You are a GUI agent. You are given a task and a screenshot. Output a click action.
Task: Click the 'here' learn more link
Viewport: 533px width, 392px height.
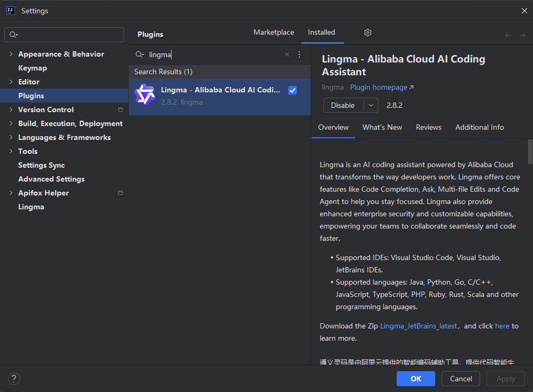click(502, 326)
